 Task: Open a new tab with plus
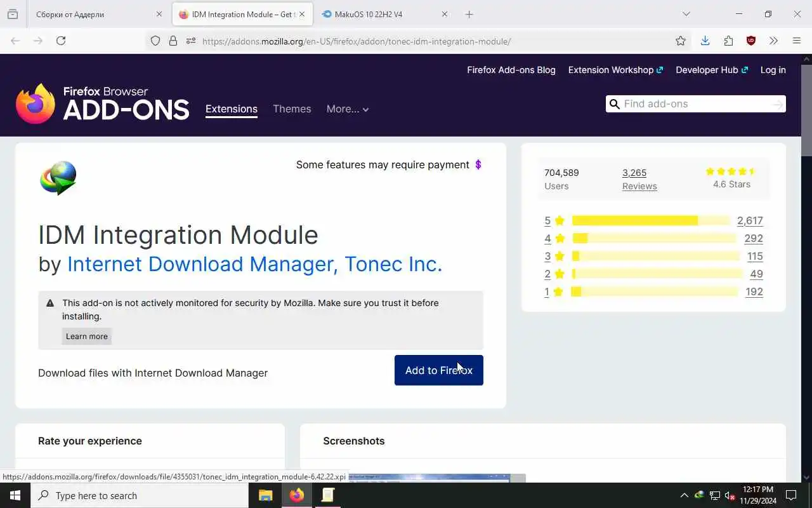pos(469,14)
